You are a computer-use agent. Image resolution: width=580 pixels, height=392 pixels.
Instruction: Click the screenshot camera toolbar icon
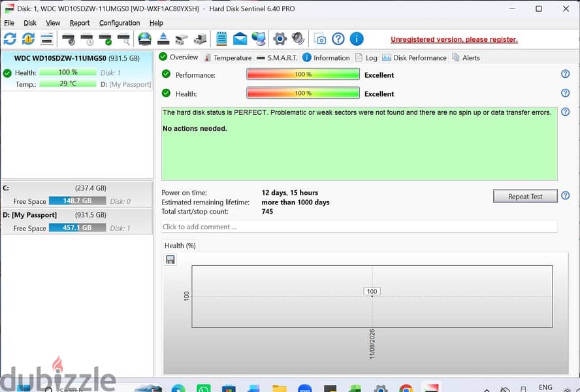click(x=320, y=39)
